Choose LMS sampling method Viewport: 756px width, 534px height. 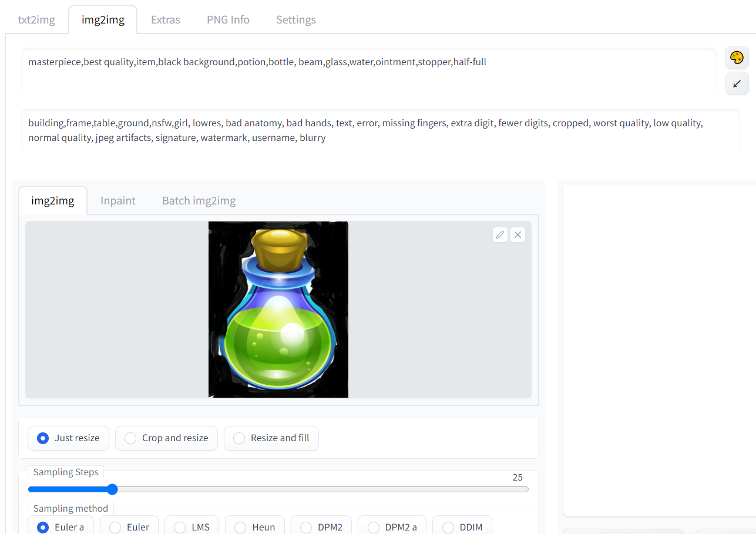pos(191,527)
